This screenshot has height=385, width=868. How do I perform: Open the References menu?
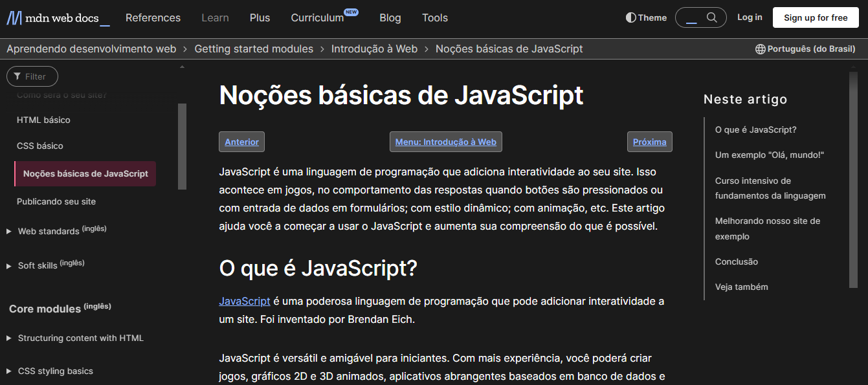click(x=153, y=18)
